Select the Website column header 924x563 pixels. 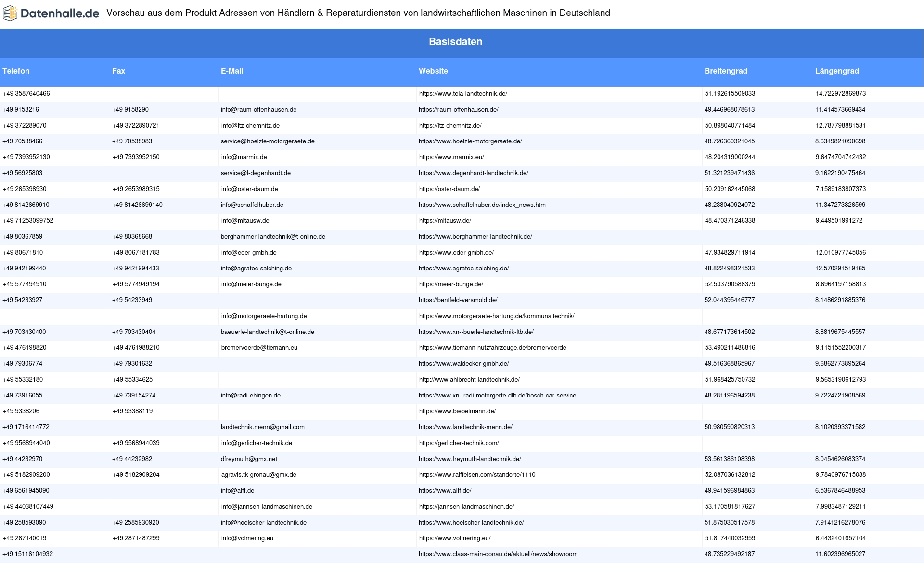coord(433,71)
